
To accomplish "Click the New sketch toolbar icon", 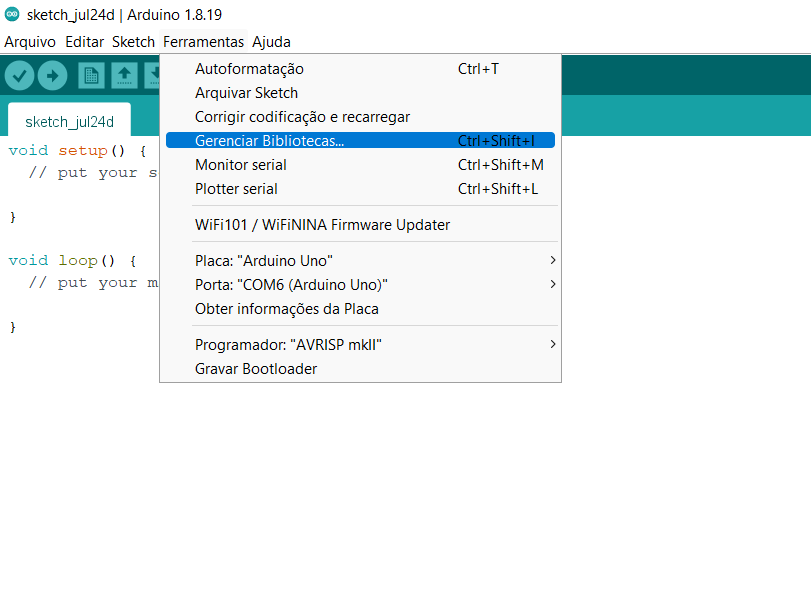I will 92,75.
